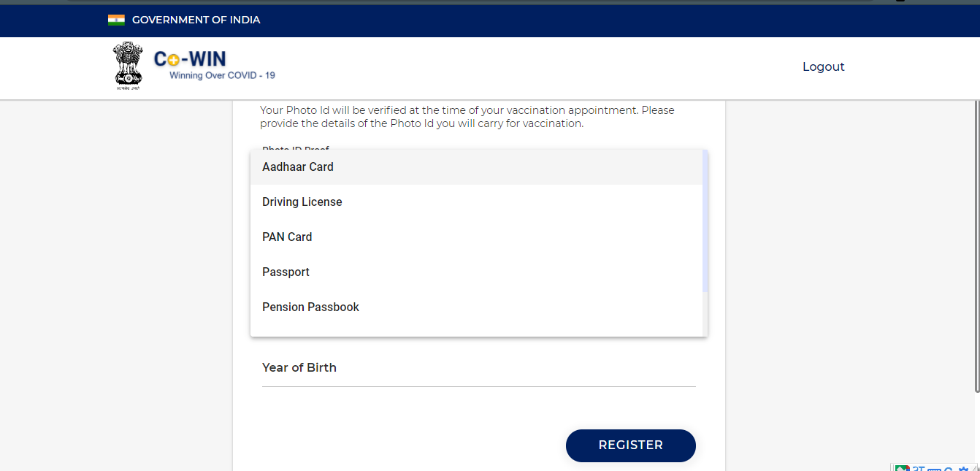Click the ID dropdown list scrollbar
The image size is (980, 471).
(x=705, y=221)
